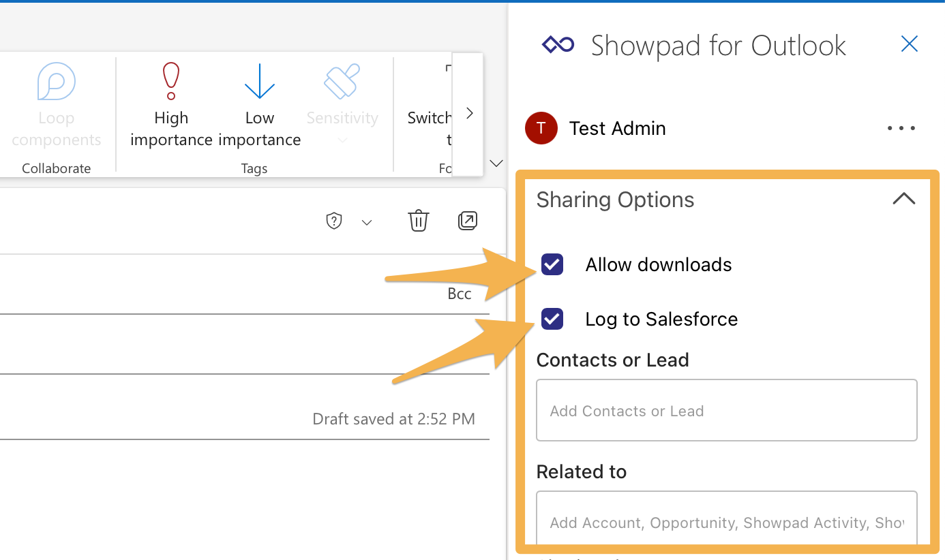
Task: Uncheck the Allow downloads checkbox
Action: (552, 264)
